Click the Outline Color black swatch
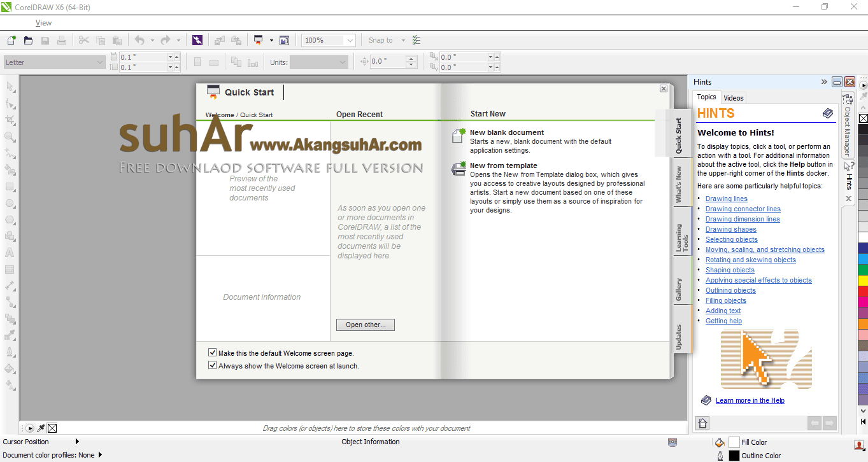Image resolution: width=868 pixels, height=462 pixels. click(734, 456)
